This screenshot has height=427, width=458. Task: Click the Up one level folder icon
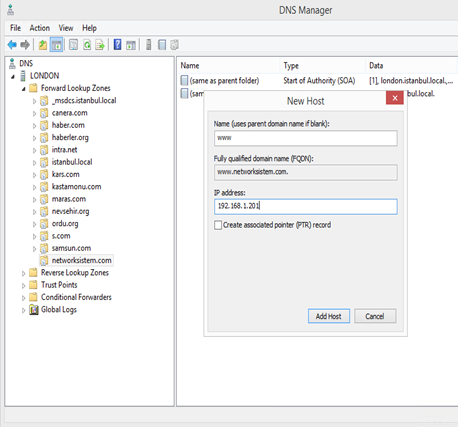pos(43,45)
